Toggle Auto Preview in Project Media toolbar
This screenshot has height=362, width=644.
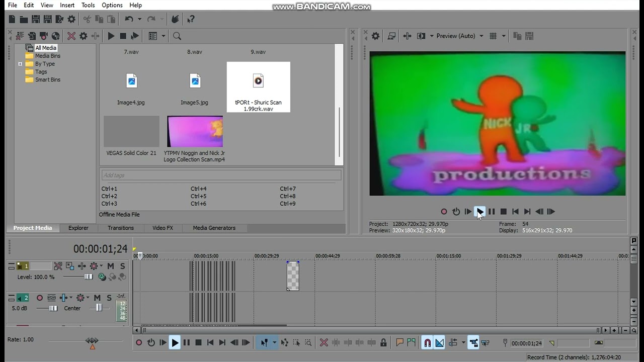coord(135,36)
